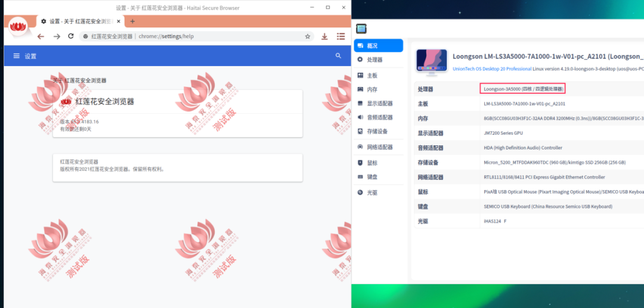Image resolution: width=644 pixels, height=308 pixels.
Task: Minimize the Haitai Secure Browser window
Action: tap(312, 7)
